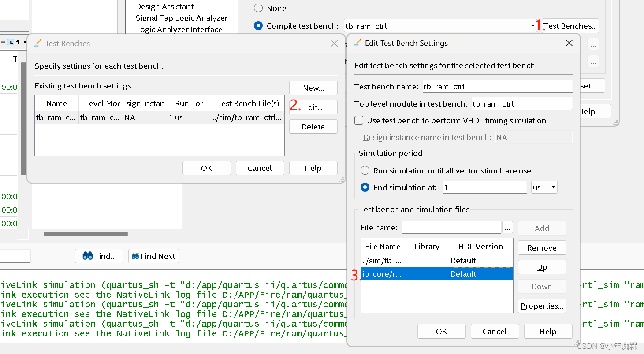Open file Properties...
Image resolution: width=644 pixels, height=354 pixels.
click(542, 306)
